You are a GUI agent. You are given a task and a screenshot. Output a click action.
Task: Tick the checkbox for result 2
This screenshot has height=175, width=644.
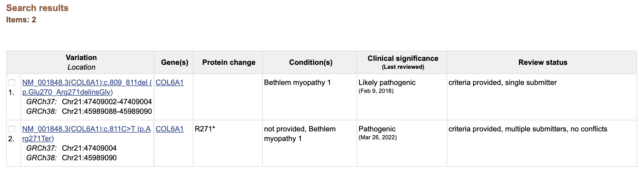[x=12, y=129]
